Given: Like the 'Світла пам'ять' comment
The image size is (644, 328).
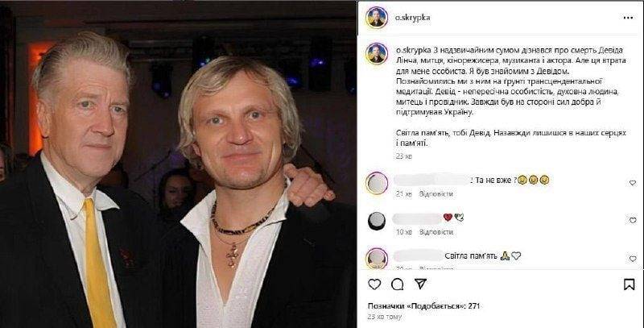Looking at the screenshot, I should 633,259.
